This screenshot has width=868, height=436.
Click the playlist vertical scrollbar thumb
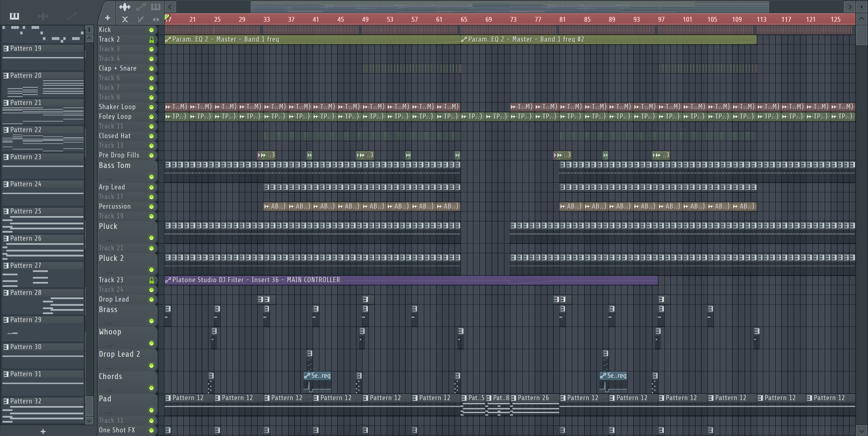862,35
